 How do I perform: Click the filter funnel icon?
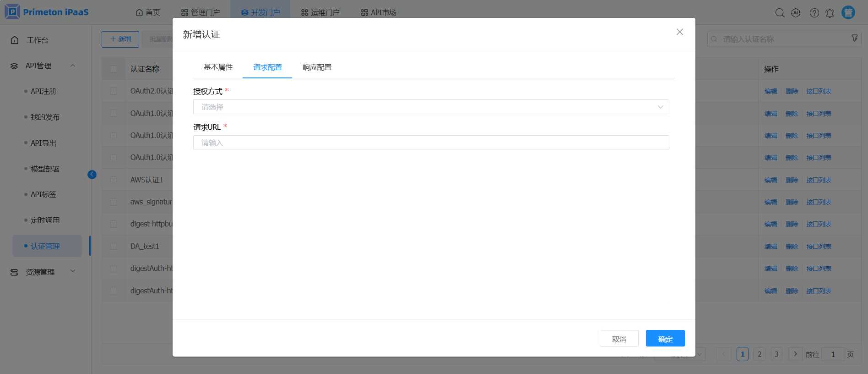click(854, 38)
